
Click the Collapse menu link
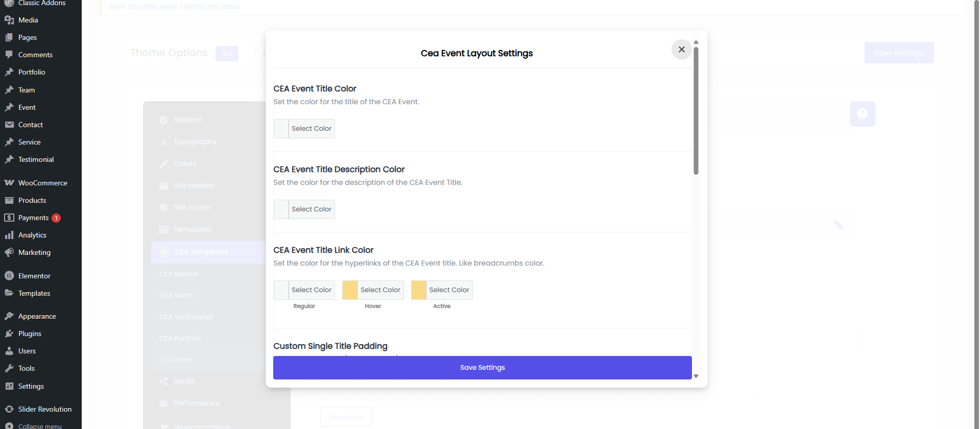coord(39,425)
